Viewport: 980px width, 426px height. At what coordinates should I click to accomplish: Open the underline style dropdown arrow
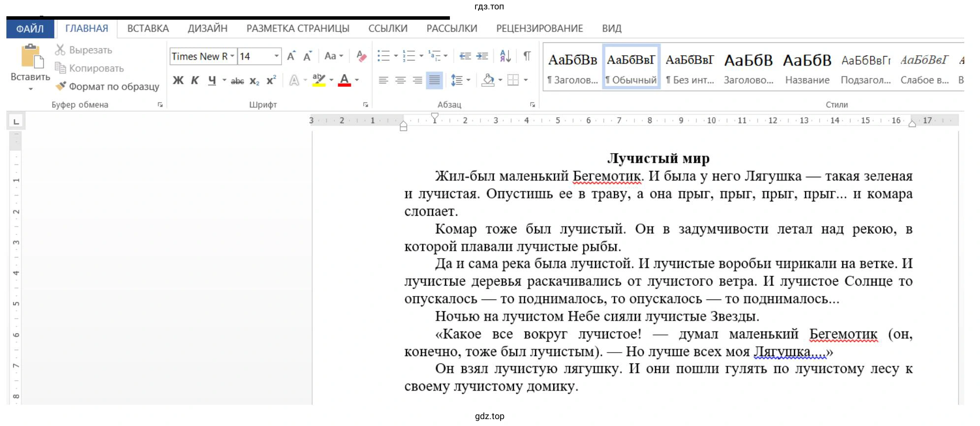224,80
